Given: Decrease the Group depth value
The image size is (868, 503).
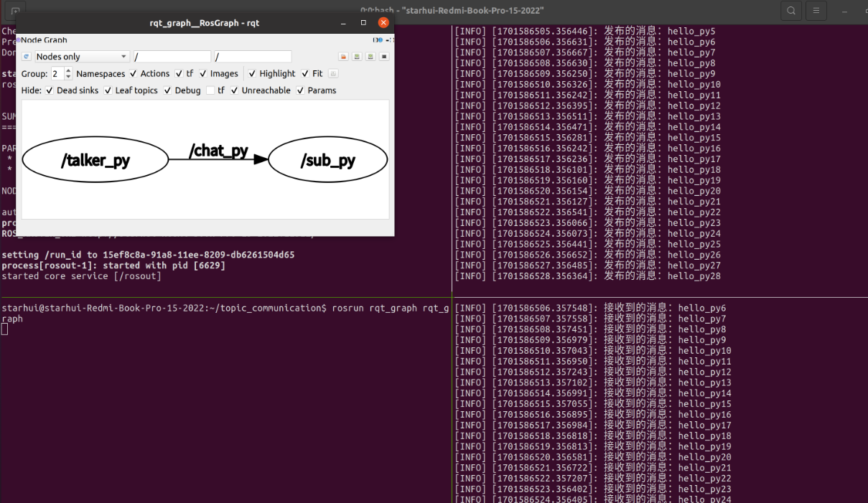Looking at the screenshot, I should [68, 77].
